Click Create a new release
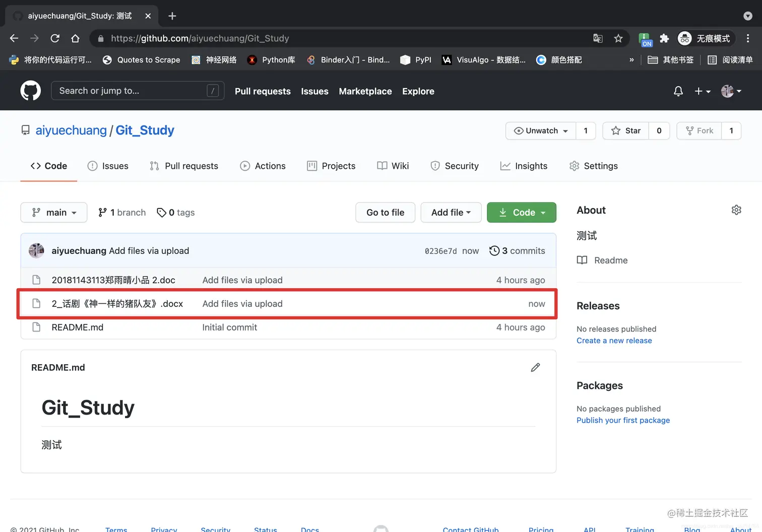The height and width of the screenshot is (532, 762). [x=614, y=341]
